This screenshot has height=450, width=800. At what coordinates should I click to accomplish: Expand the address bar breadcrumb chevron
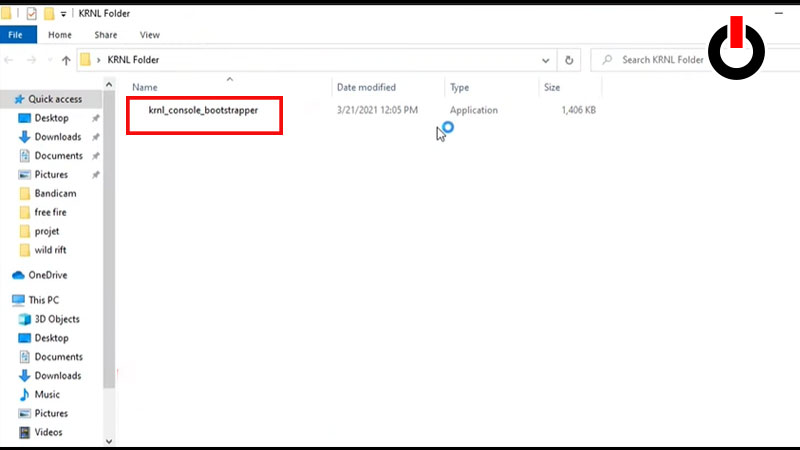point(98,60)
